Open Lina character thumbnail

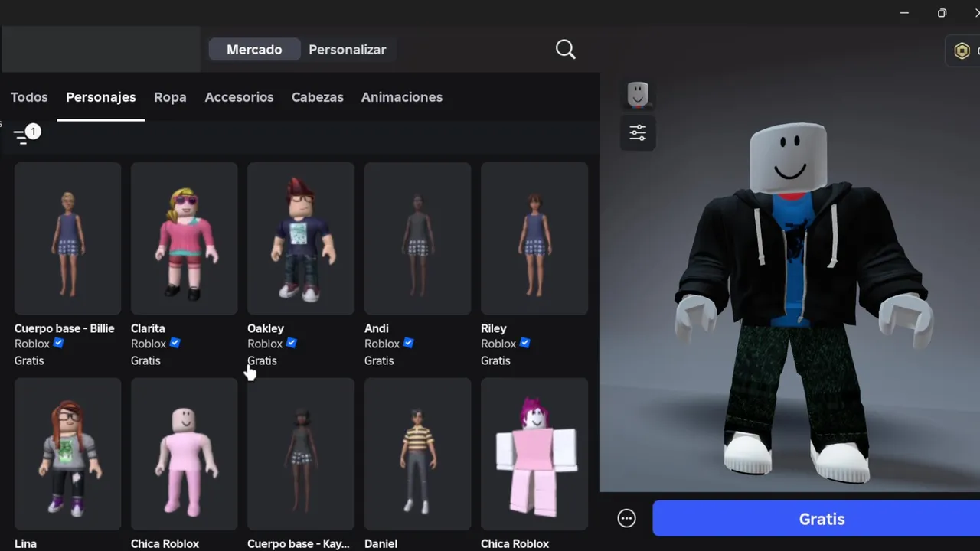[x=67, y=454]
